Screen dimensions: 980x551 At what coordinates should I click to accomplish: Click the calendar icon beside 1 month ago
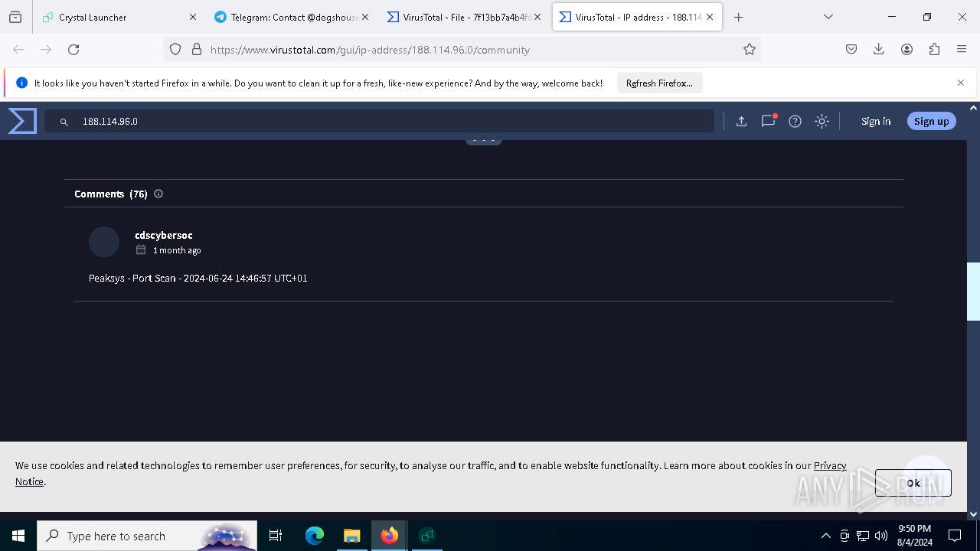(x=141, y=250)
